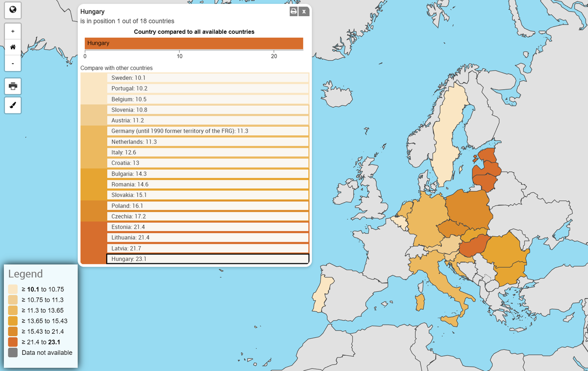Select the Portugal: 10.2 row
The height and width of the screenshot is (371, 588).
pyautogui.click(x=208, y=89)
